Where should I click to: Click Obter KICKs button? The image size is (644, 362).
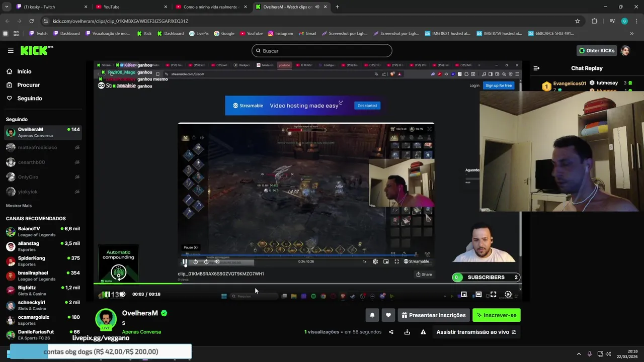click(x=597, y=51)
